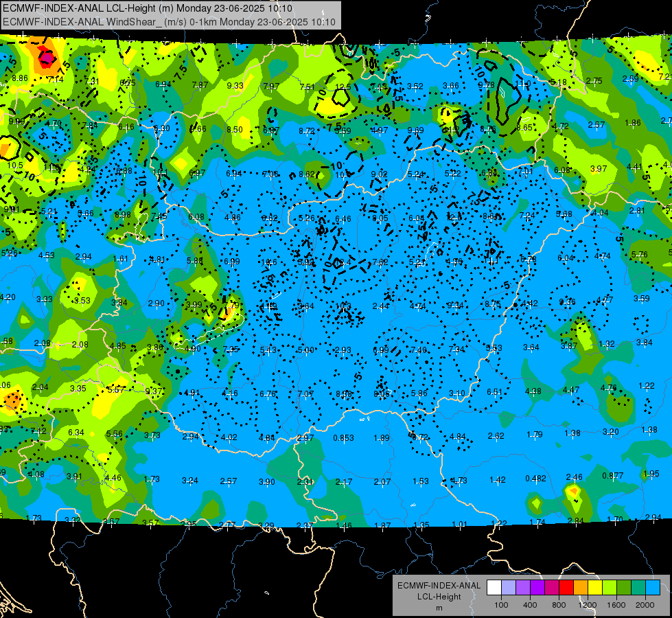Click the wind shear value 1.42
672x618 pixels.
(498, 480)
